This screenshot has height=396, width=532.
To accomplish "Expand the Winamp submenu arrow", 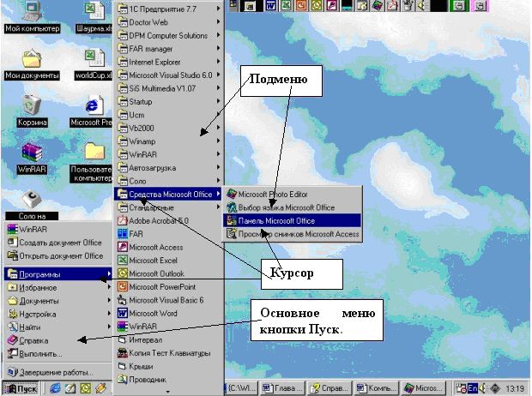I will [218, 141].
